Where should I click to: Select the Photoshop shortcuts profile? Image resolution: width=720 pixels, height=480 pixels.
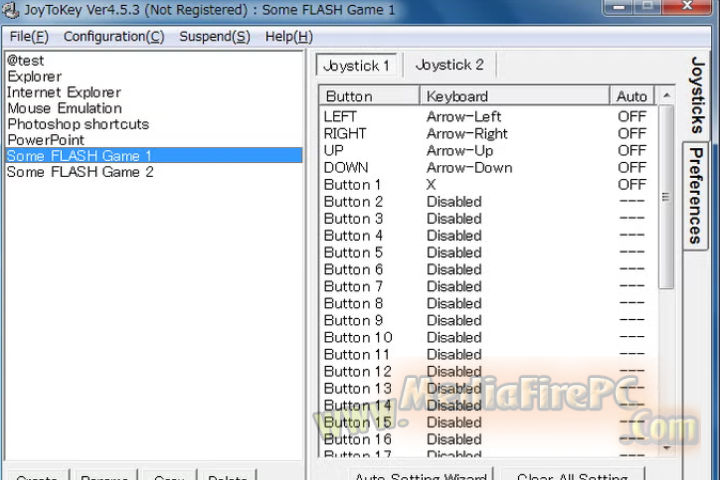coord(154,124)
